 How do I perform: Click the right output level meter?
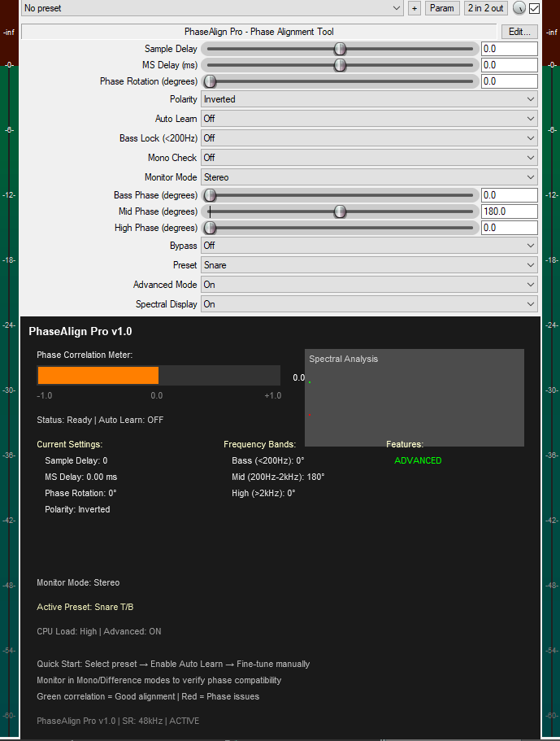[x=551, y=368]
